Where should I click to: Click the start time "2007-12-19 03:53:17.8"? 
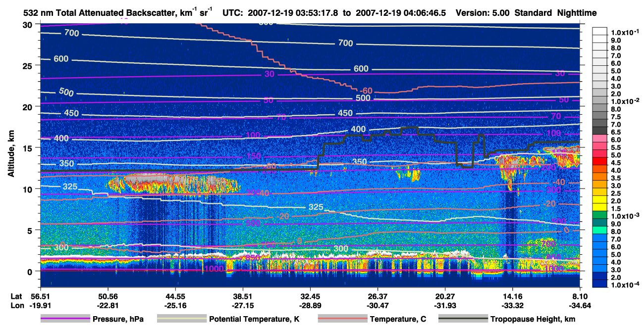point(294,13)
